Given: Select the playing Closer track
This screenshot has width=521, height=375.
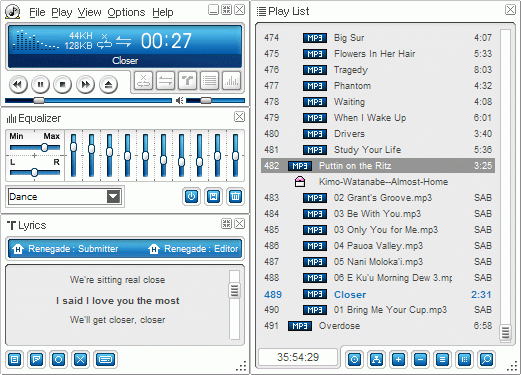Looking at the screenshot, I should [x=378, y=294].
